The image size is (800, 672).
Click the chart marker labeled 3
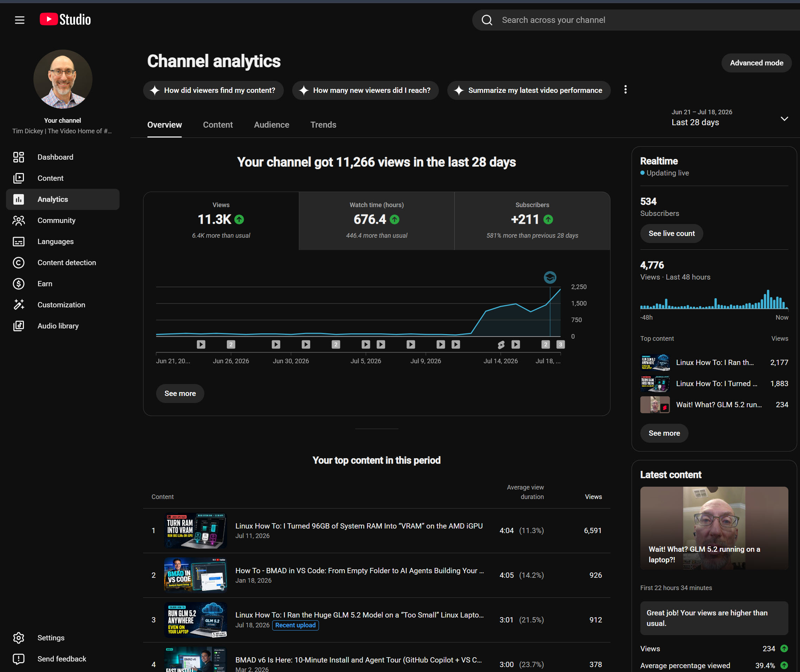click(x=561, y=344)
